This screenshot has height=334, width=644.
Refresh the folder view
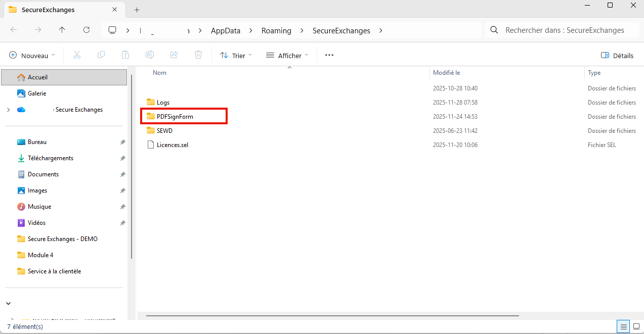point(87,30)
